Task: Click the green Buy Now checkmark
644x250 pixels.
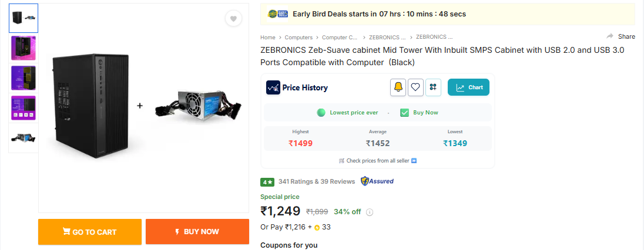Action: (x=404, y=113)
